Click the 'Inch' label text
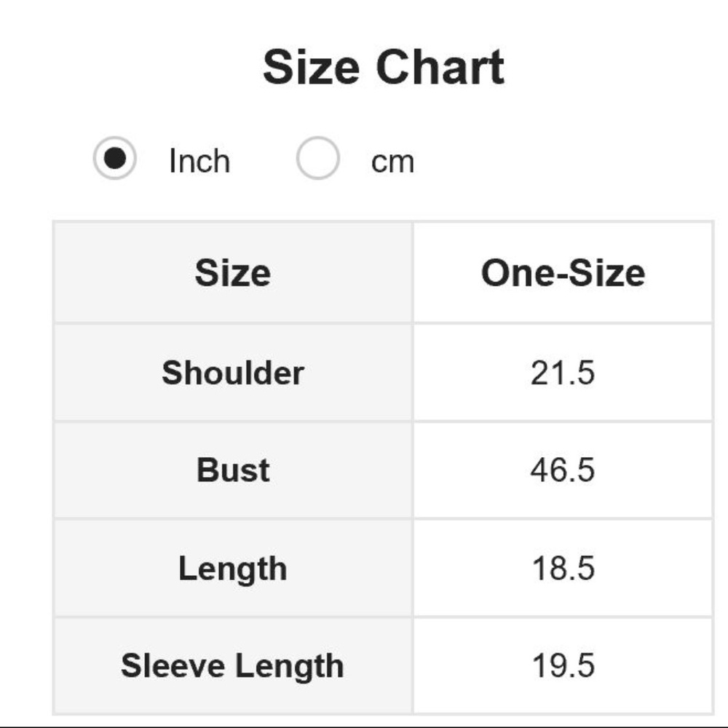The width and height of the screenshot is (728, 728). click(x=199, y=161)
